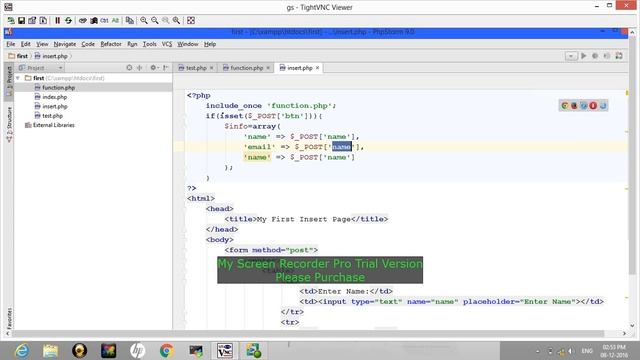Close the function.php tab
This screenshot has width=640, height=360.
point(268,68)
